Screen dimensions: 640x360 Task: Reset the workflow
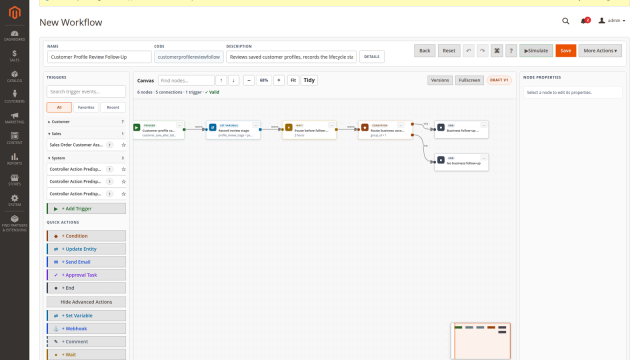pyautogui.click(x=449, y=51)
